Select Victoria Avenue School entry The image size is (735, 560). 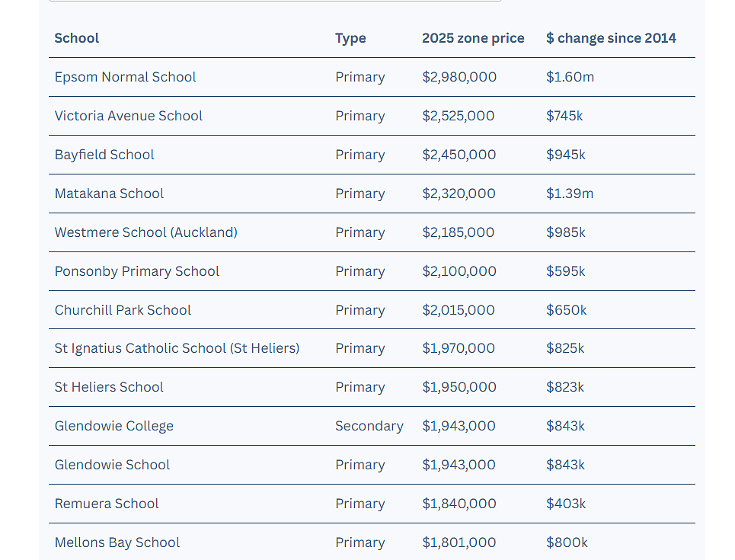click(x=372, y=116)
